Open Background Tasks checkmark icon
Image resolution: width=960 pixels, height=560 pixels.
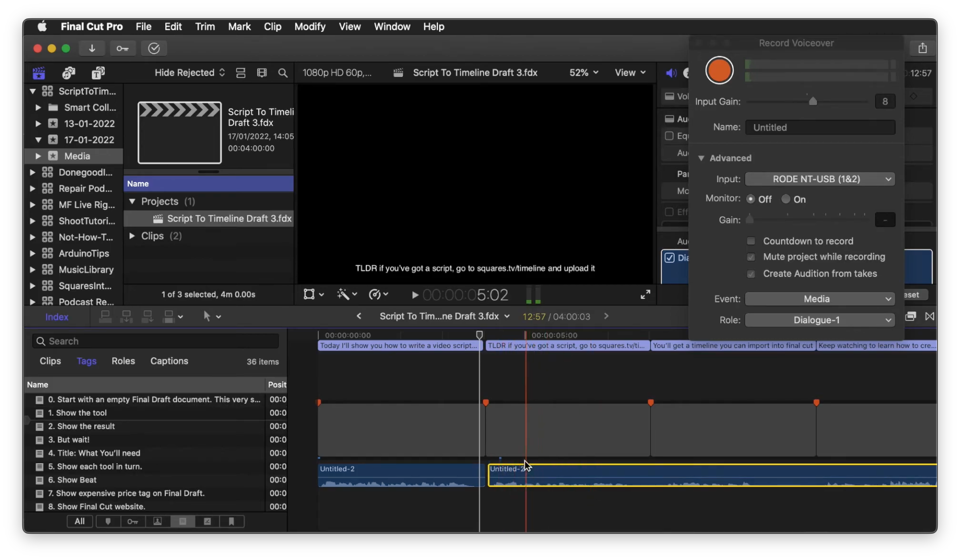click(154, 48)
